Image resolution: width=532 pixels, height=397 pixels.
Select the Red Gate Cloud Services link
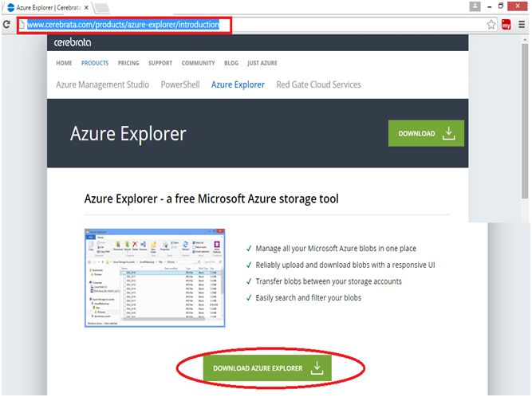pos(318,85)
